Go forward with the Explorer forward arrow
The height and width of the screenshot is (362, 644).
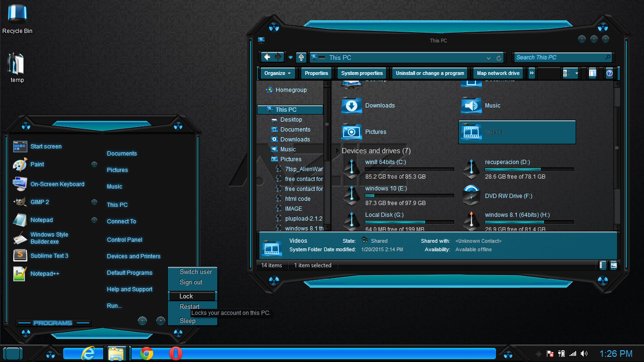[278, 57]
